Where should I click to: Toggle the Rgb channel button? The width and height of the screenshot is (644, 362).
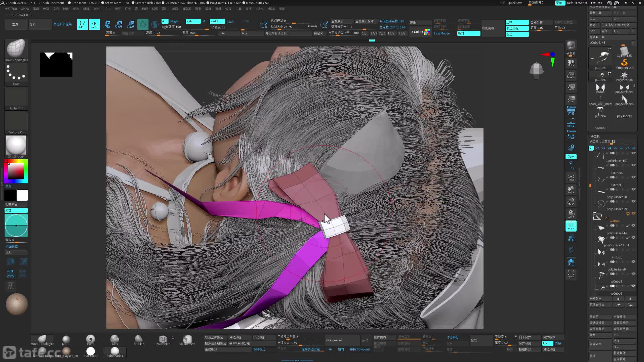[x=193, y=21]
